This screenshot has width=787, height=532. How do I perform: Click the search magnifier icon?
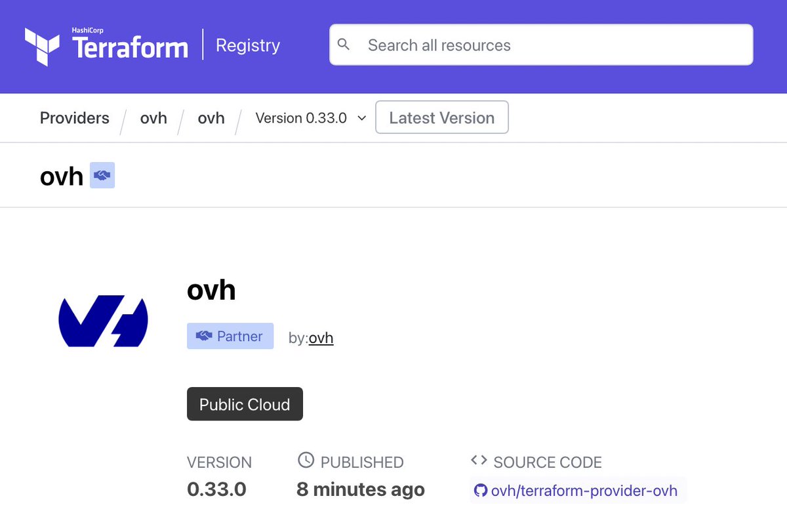[344, 45]
